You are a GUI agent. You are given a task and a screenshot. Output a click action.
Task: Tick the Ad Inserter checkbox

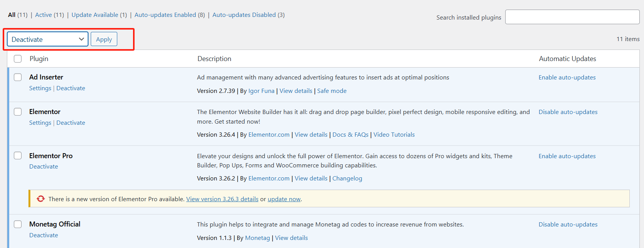[18, 77]
